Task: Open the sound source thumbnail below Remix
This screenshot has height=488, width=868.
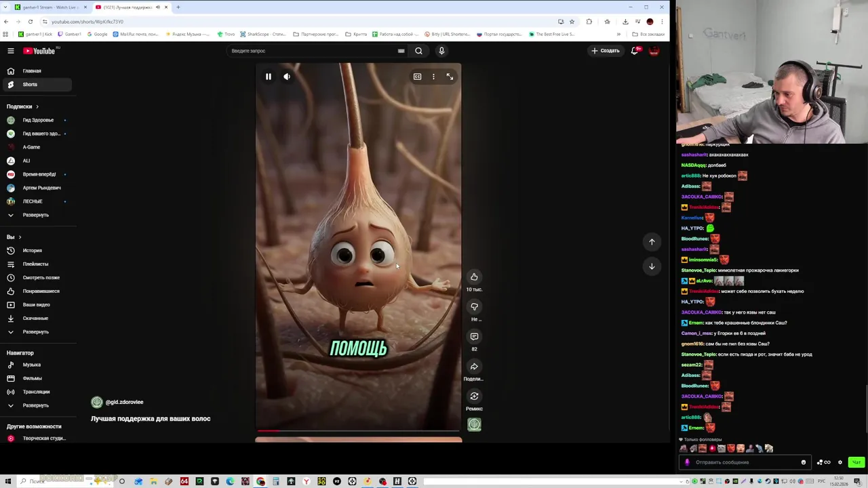Action: (x=474, y=424)
